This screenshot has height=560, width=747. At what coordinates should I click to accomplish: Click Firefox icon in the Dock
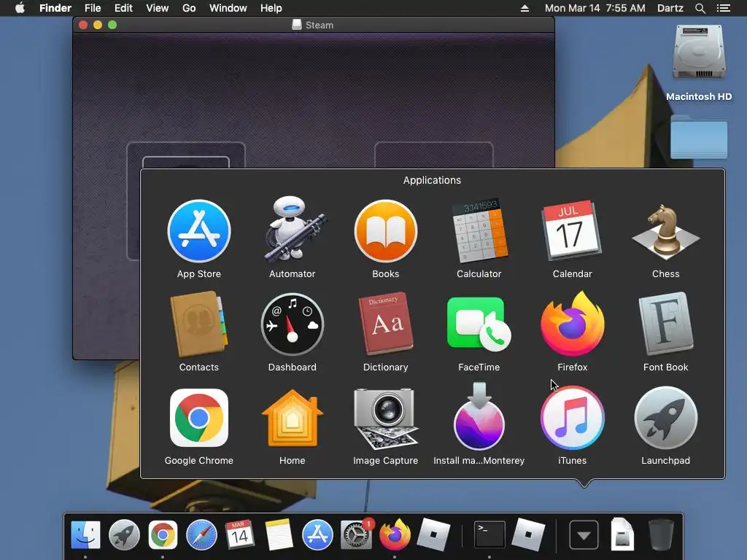(x=395, y=534)
